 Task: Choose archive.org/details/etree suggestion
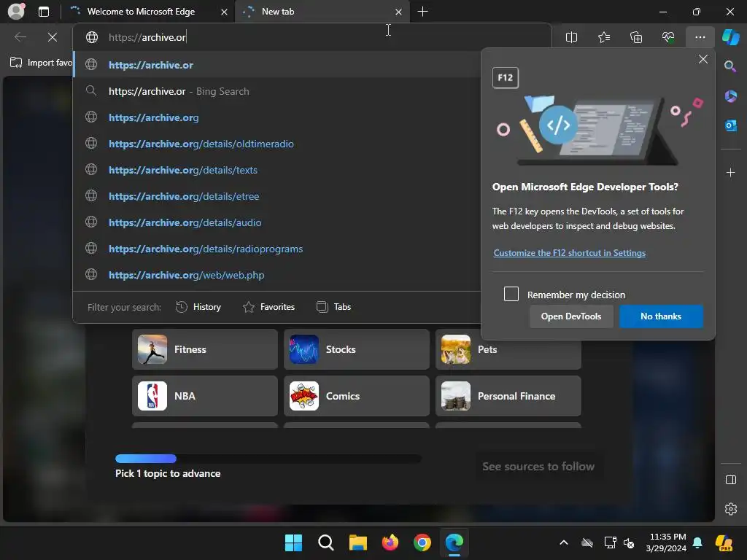point(276,195)
